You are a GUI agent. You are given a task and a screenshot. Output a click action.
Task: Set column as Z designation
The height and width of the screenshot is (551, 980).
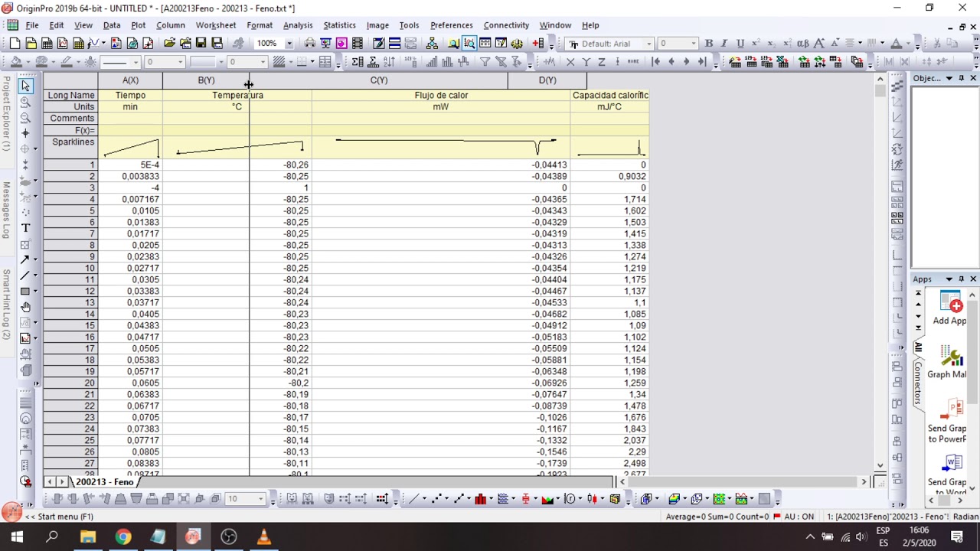point(602,61)
